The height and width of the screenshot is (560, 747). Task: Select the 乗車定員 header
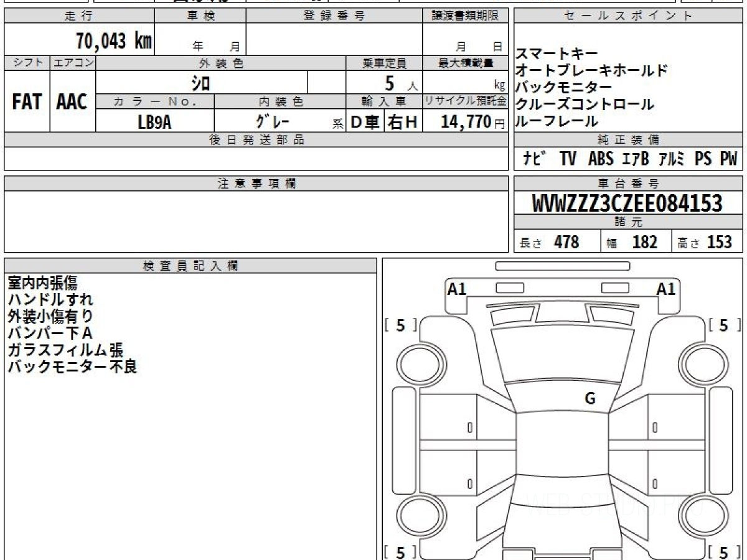(384, 63)
